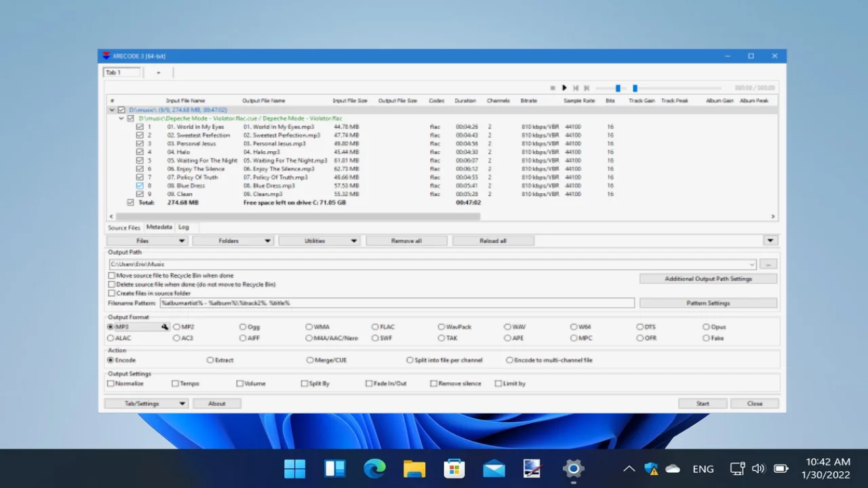Browse output path with ellipsis button
This screenshot has height=488, width=868.
tap(768, 264)
